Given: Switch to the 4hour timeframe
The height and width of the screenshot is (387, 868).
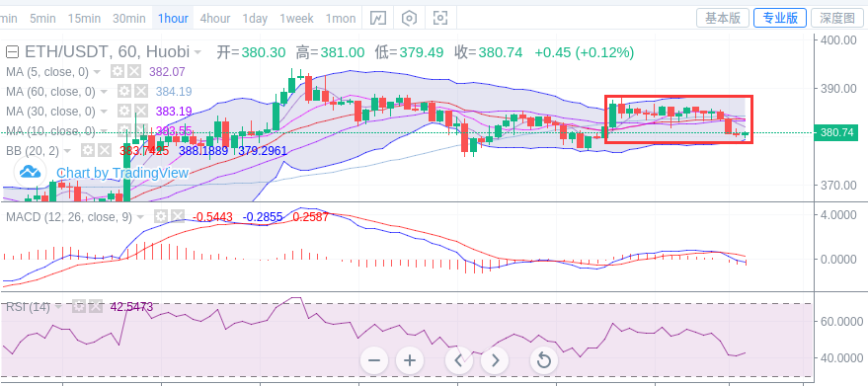Looking at the screenshot, I should point(215,19).
